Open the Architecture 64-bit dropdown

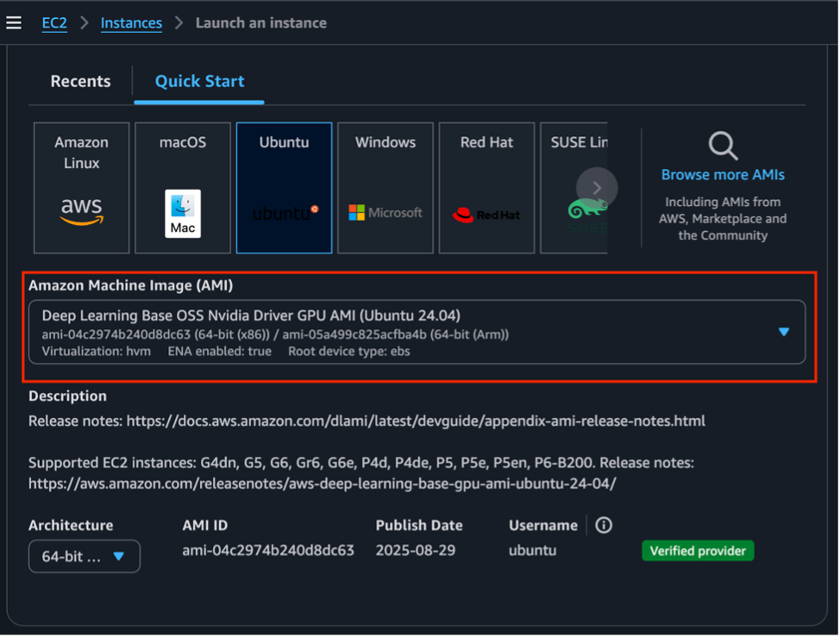pyautogui.click(x=84, y=556)
